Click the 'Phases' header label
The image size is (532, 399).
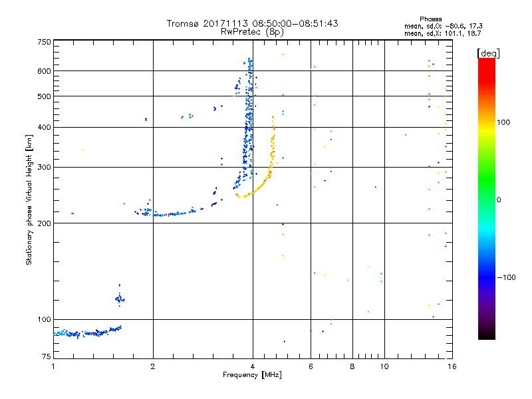[430, 19]
